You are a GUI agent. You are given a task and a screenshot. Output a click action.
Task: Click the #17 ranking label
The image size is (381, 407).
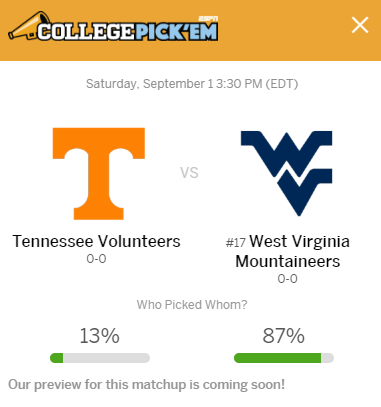[236, 242]
